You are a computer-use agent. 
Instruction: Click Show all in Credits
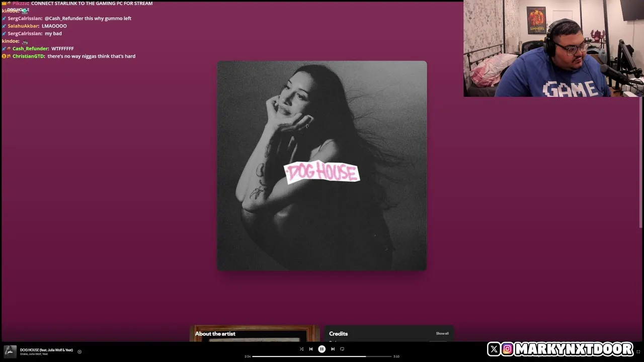[x=442, y=333]
